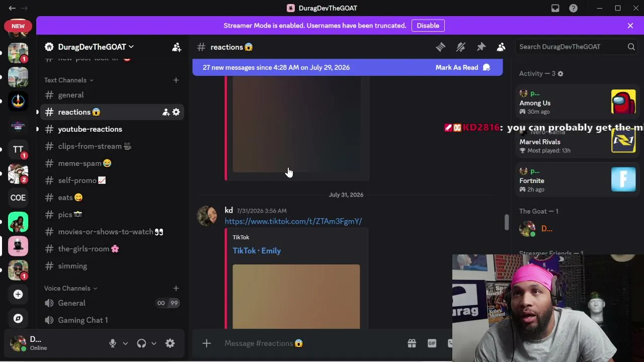
Task: Send a gift icon in message bar
Action: tap(412, 343)
